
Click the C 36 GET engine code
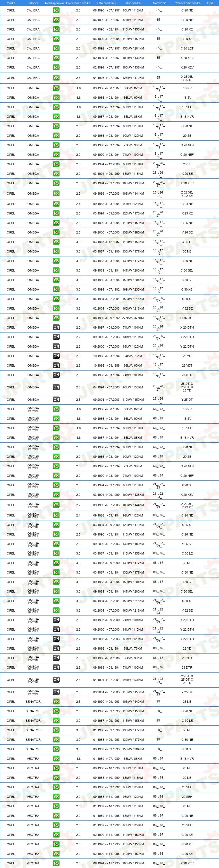pos(187,318)
